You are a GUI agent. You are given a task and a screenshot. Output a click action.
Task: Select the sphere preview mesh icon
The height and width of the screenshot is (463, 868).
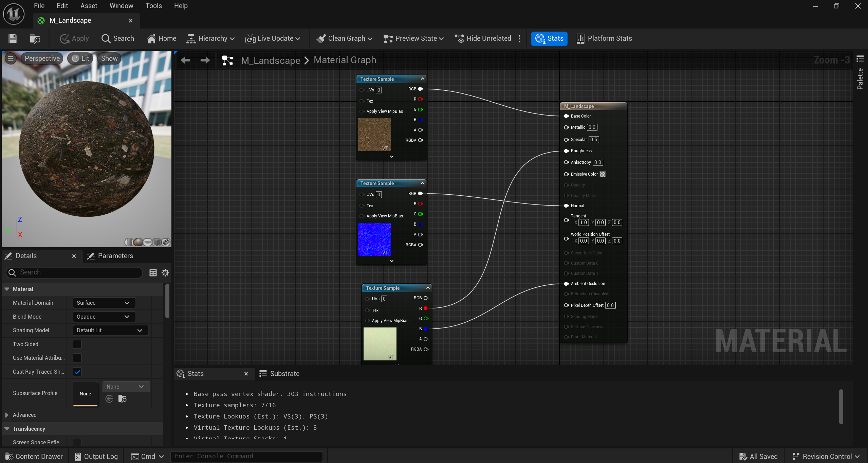click(138, 242)
